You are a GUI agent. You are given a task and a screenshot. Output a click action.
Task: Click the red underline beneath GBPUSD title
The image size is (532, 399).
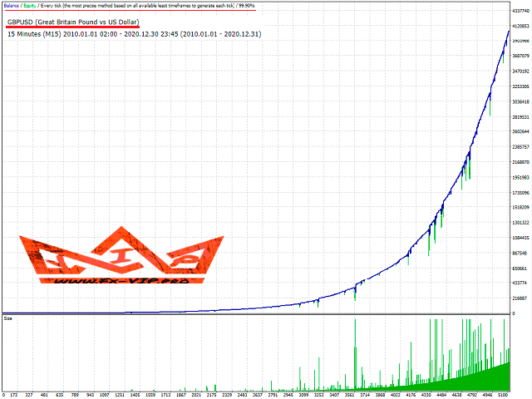point(73,28)
